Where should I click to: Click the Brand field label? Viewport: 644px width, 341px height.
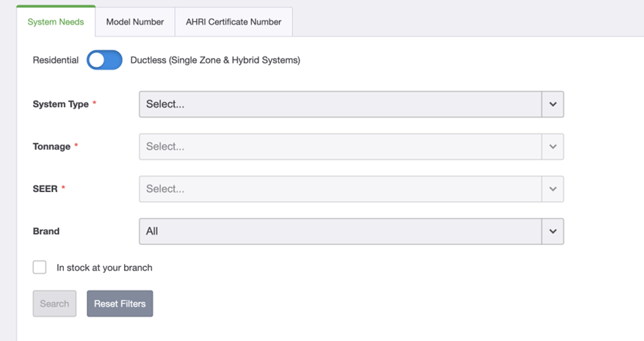coord(46,231)
